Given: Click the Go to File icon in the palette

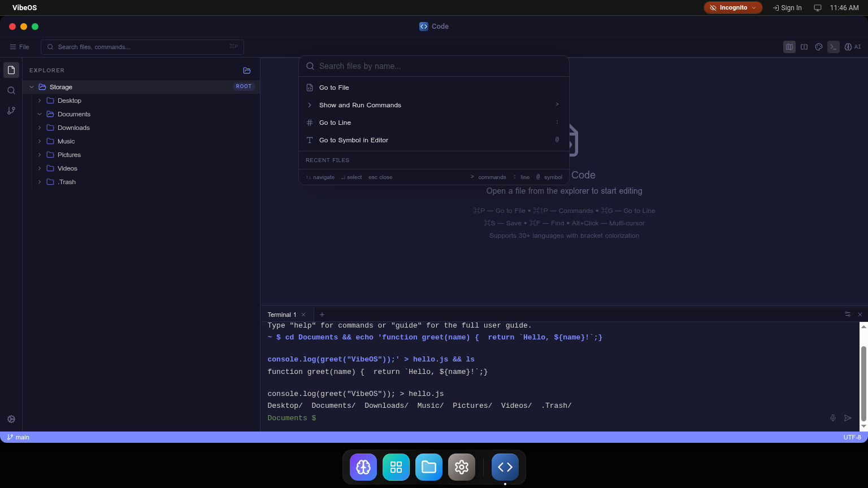Looking at the screenshot, I should (x=310, y=88).
